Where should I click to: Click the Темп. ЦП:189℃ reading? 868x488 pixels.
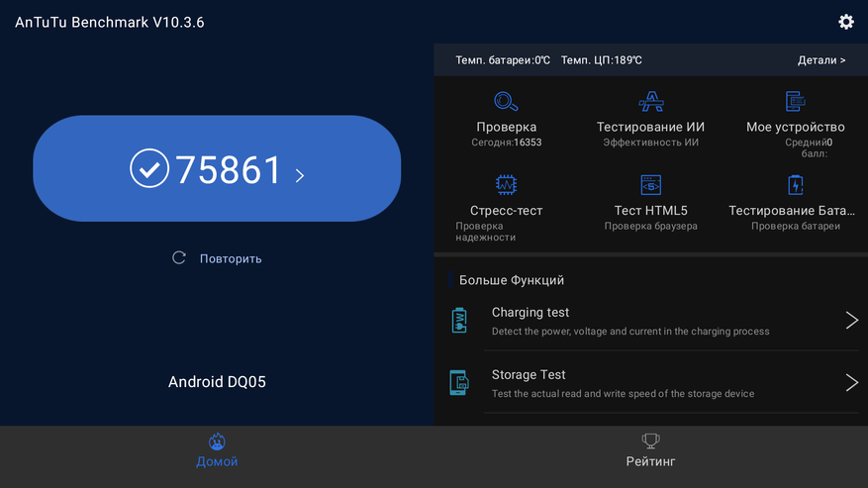601,59
